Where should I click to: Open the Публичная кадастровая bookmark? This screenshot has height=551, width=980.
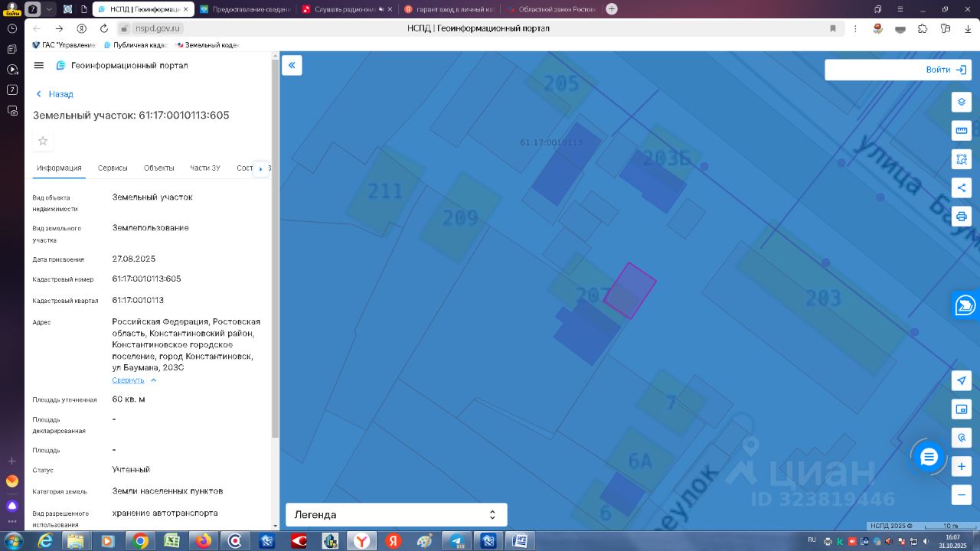(135, 45)
